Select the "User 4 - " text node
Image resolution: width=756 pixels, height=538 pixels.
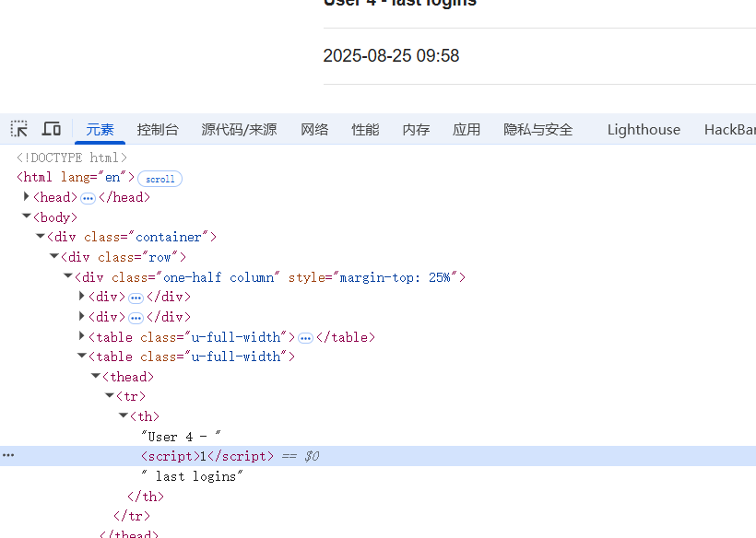pyautogui.click(x=181, y=437)
